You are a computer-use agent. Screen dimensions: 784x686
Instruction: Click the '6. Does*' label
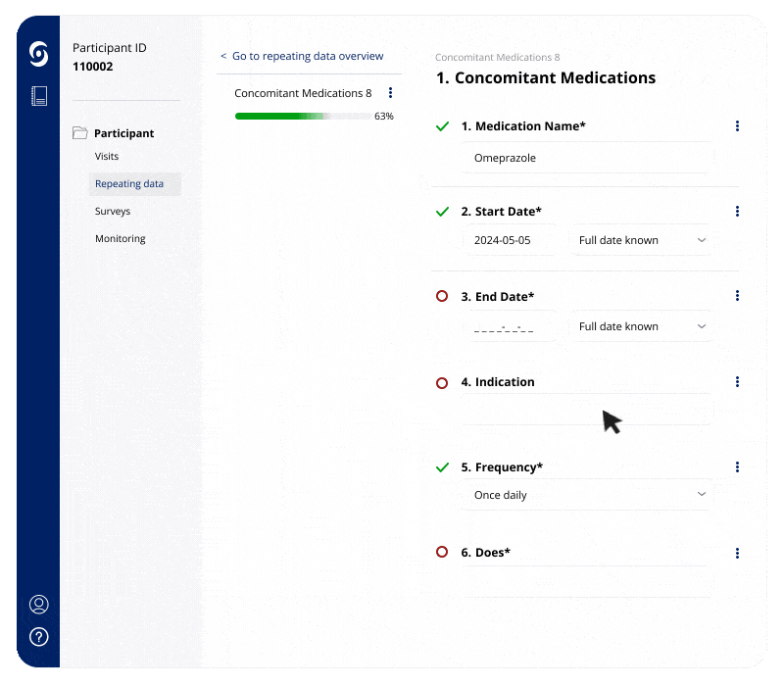485,553
